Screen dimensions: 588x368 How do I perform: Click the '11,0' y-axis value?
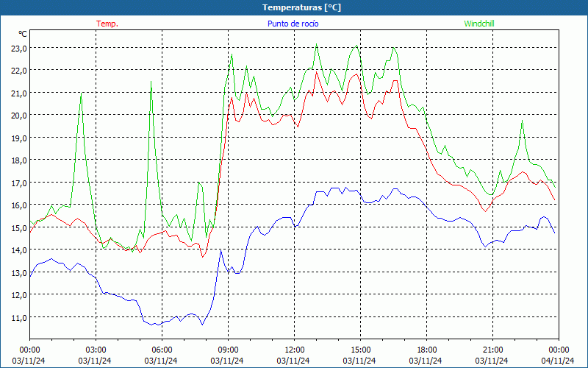coord(19,317)
